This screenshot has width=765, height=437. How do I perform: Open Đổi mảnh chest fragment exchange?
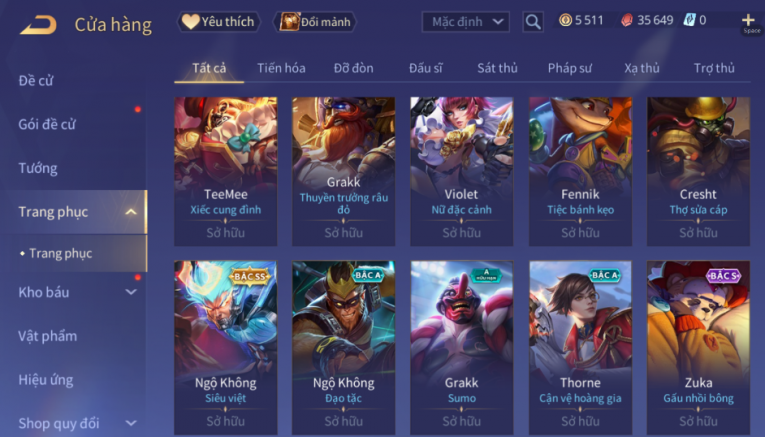click(x=315, y=22)
